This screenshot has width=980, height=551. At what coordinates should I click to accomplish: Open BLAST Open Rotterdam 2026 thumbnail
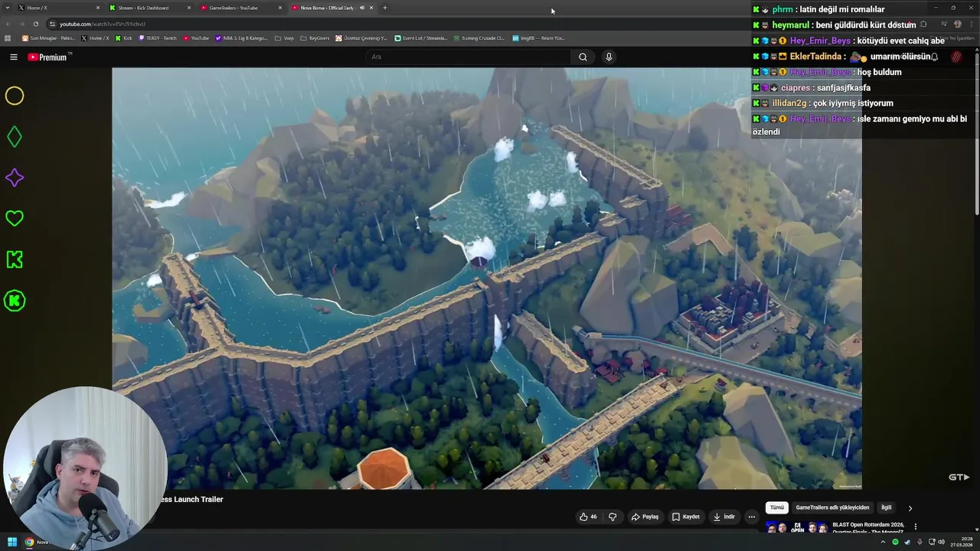point(797,528)
